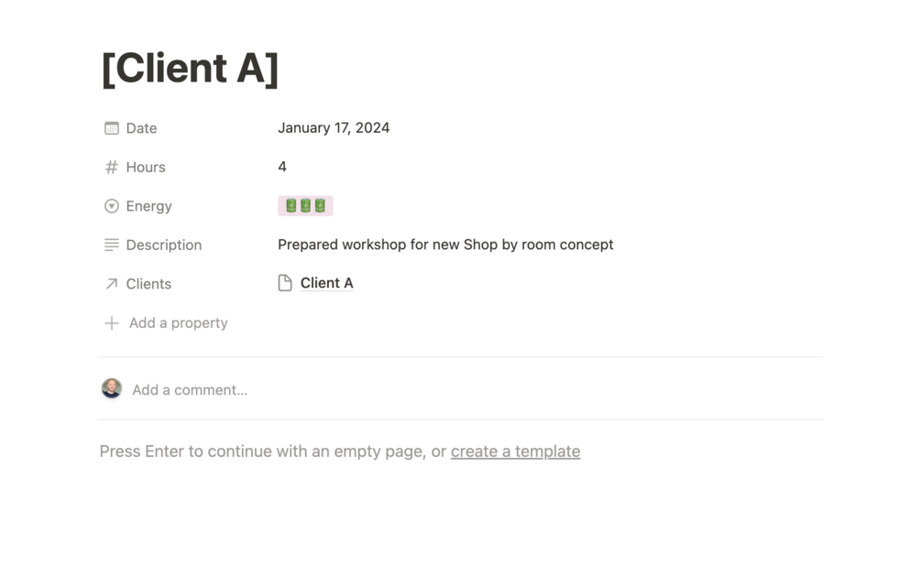921x588 pixels.
Task: Click Add a property button
Action: click(178, 323)
